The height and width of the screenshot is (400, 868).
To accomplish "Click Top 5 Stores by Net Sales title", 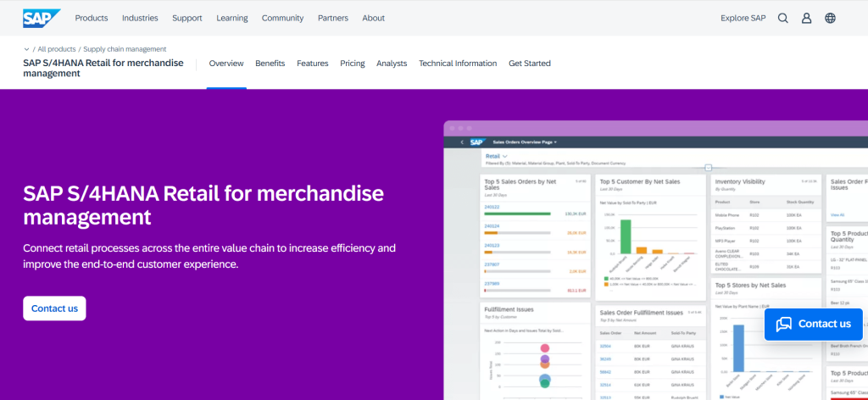I will [751, 286].
